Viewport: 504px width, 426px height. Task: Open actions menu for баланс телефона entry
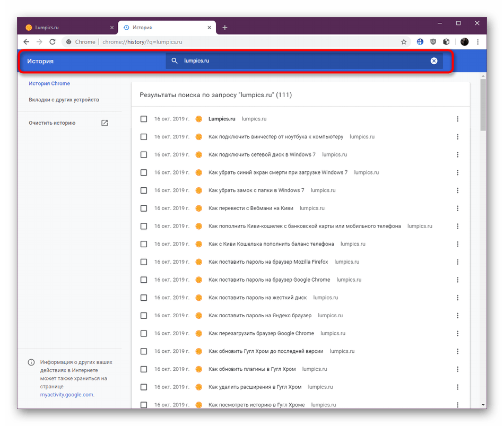457,244
